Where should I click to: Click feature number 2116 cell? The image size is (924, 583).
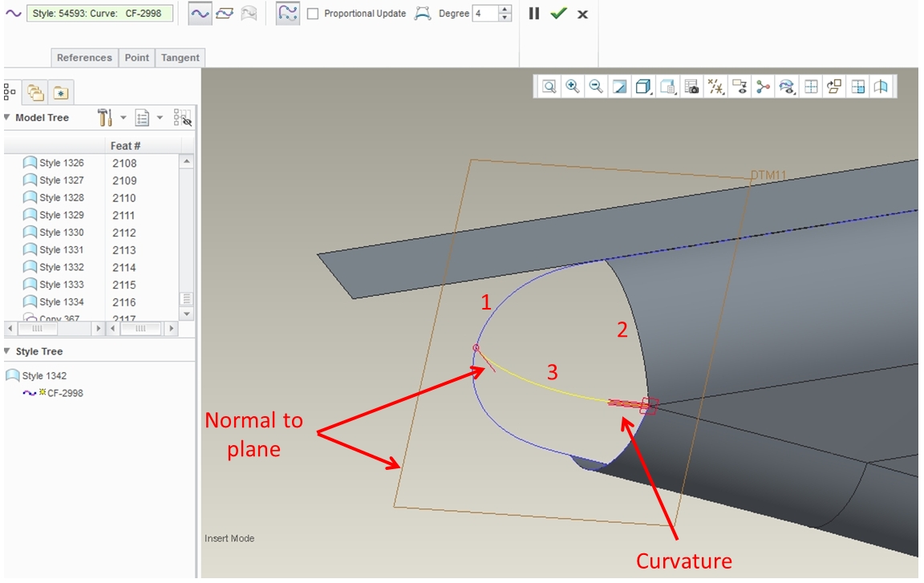click(124, 302)
